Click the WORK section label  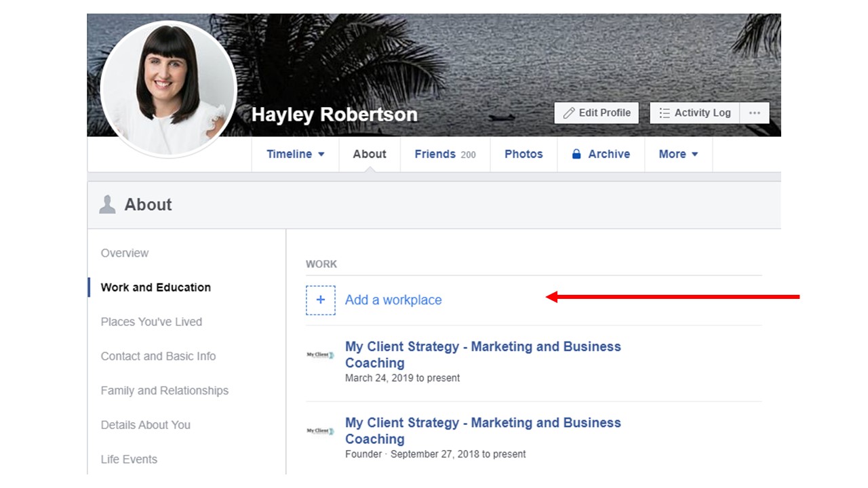321,264
